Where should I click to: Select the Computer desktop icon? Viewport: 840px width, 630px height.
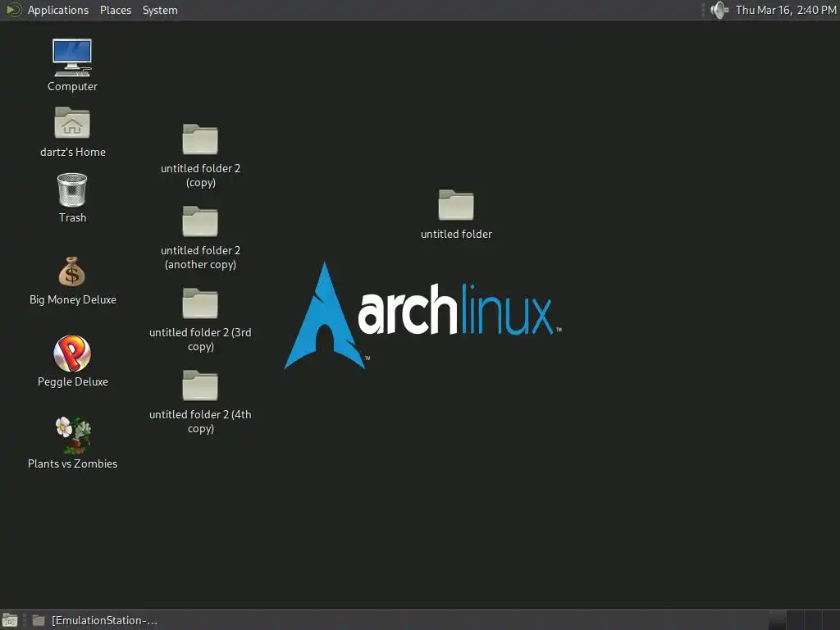72,58
